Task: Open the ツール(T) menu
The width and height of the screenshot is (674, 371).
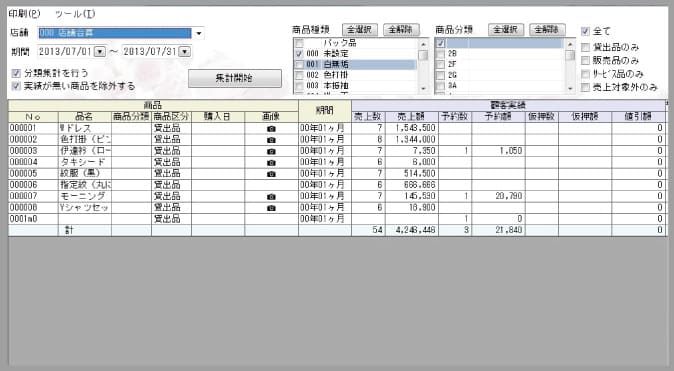Action: click(75, 14)
